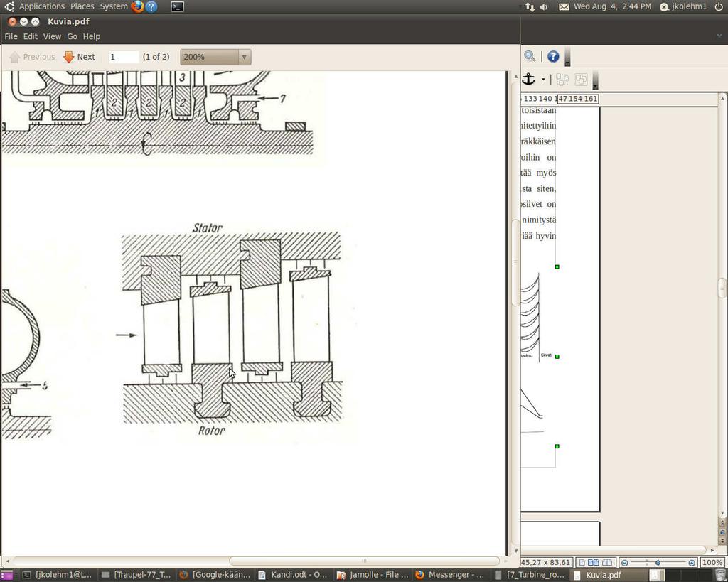Click Kuvia.pdf in the taskbar

coord(607,575)
